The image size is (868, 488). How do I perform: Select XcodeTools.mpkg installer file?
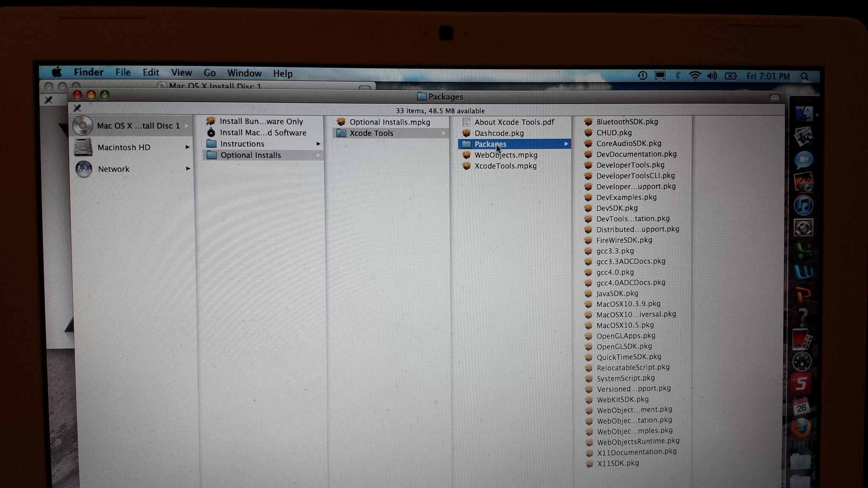[505, 166]
